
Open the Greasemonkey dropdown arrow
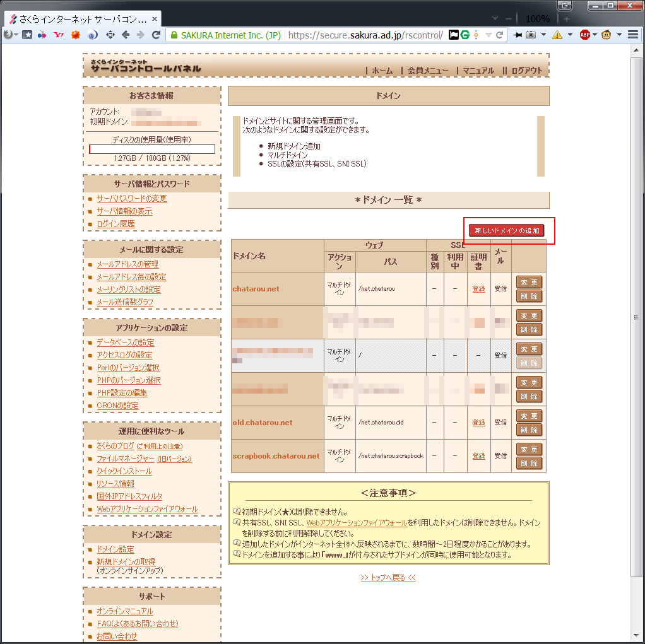coord(619,35)
